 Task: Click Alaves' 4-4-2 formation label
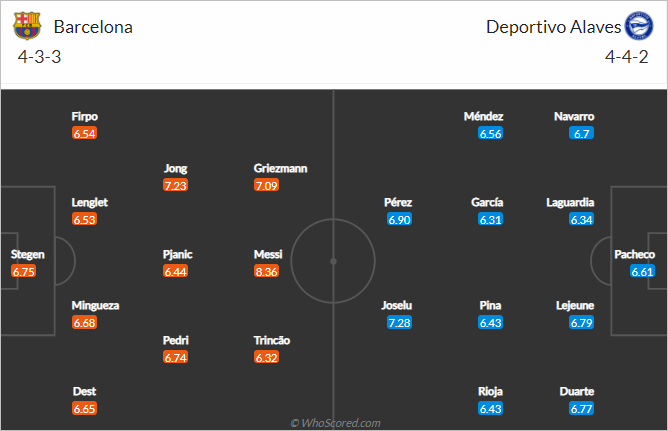[x=627, y=57]
